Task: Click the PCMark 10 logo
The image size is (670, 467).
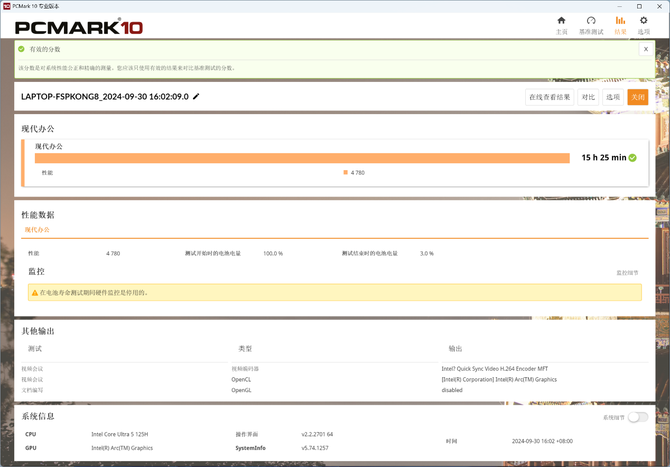Action: (79, 27)
